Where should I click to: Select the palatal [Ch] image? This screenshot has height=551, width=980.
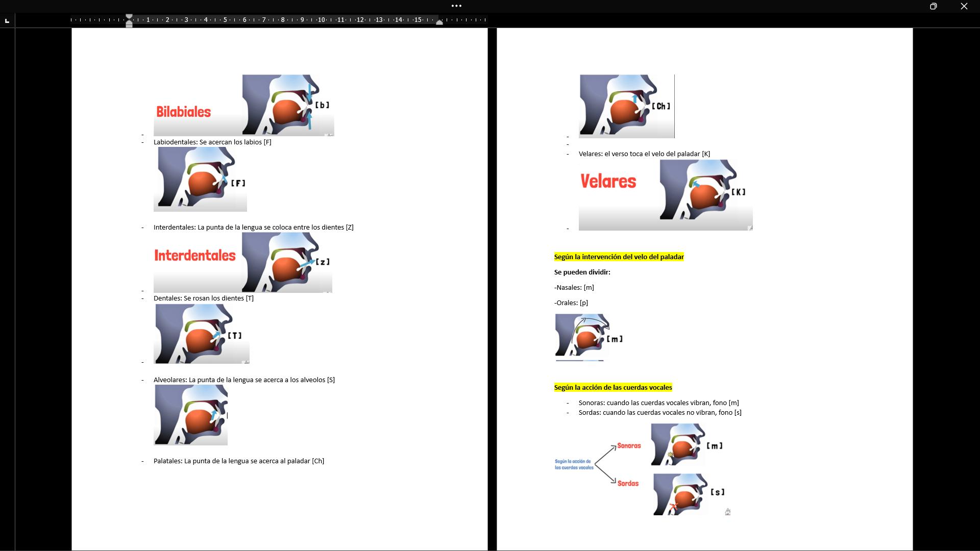(626, 106)
